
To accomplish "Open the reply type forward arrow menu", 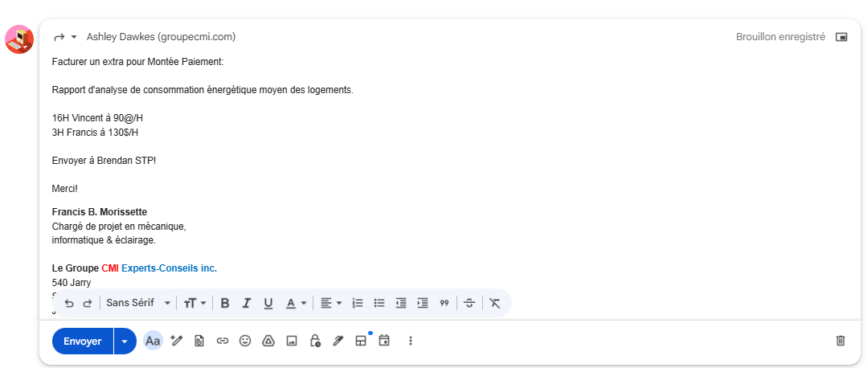I will pyautogui.click(x=64, y=37).
